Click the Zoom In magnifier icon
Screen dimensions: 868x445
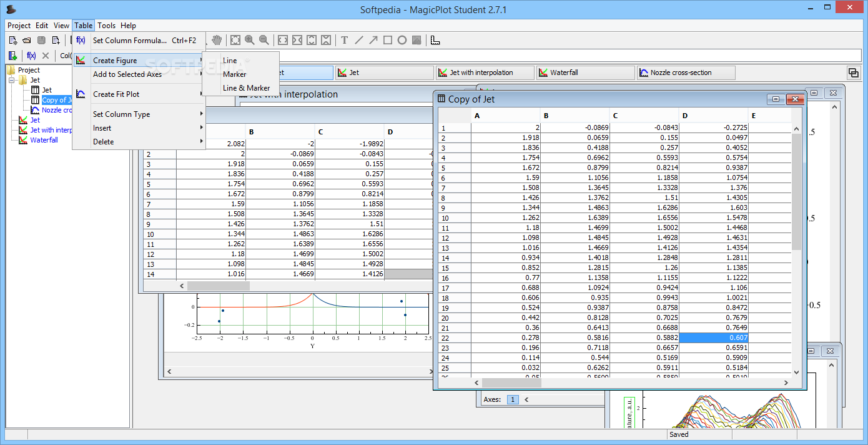pos(250,40)
